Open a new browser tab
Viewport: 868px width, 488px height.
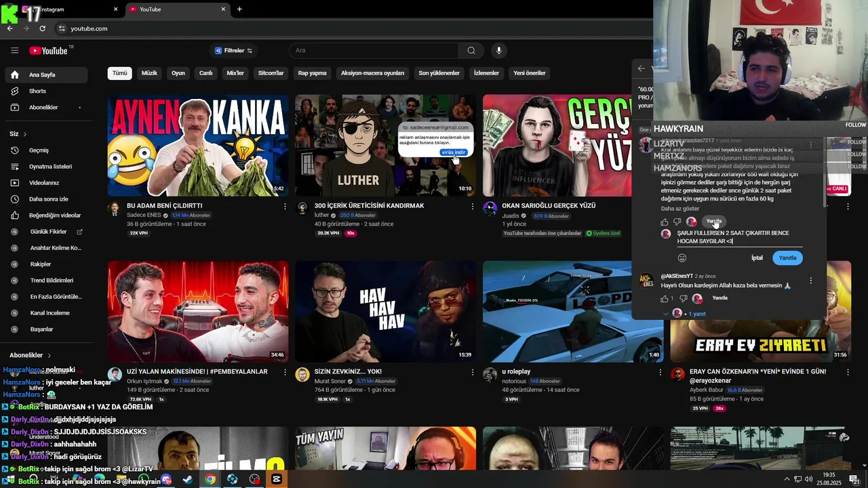point(239,9)
